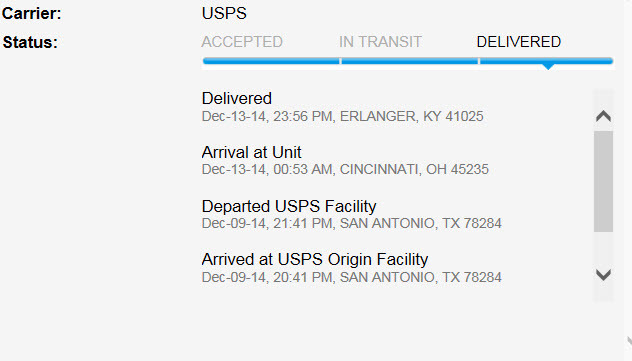Click the USPS carrier name
Image resolution: width=632 pixels, height=361 pixels.
tap(224, 13)
